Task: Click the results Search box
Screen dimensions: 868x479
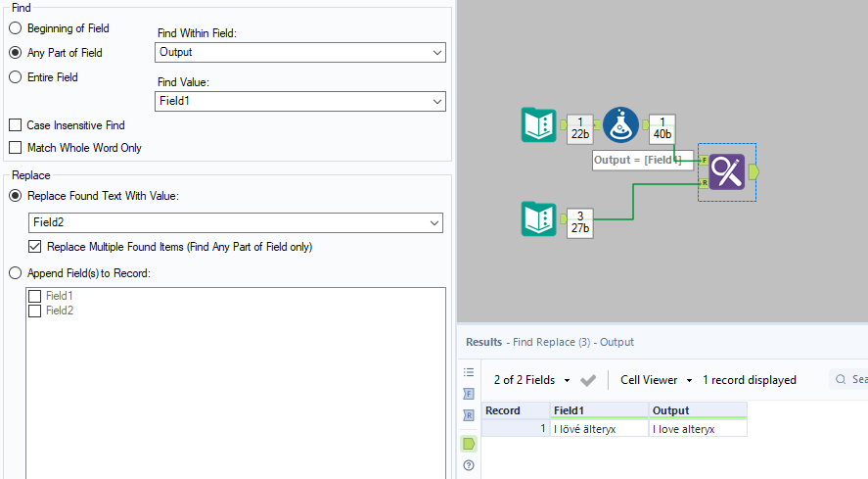Action: point(851,380)
